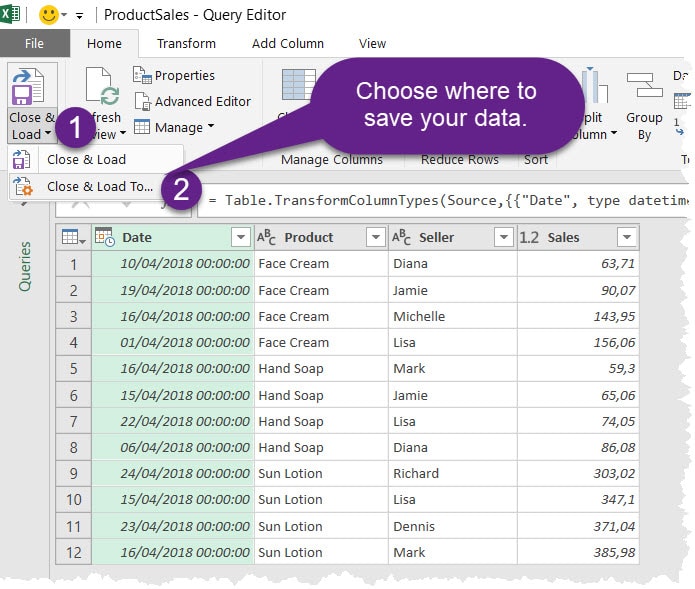Open the Date column filter dropdown

point(241,237)
